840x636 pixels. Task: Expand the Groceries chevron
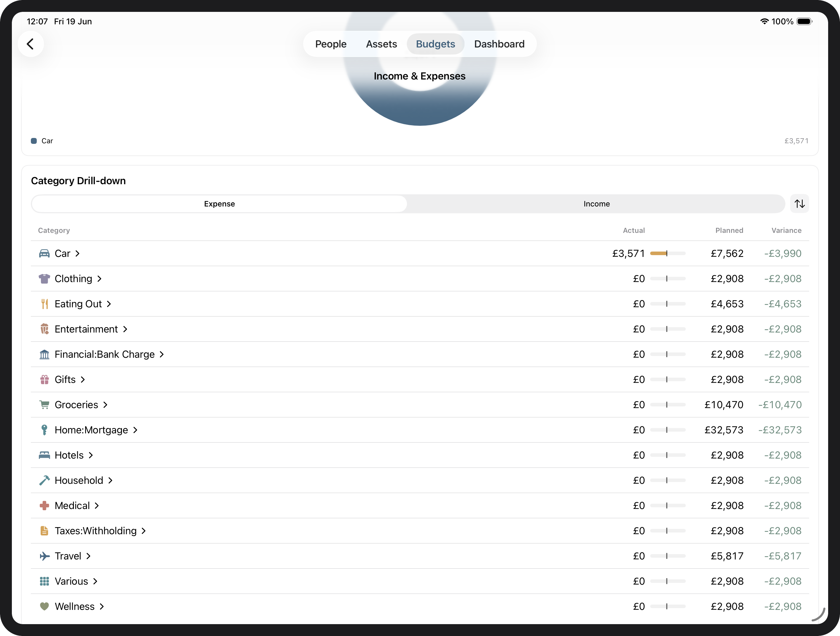point(106,405)
